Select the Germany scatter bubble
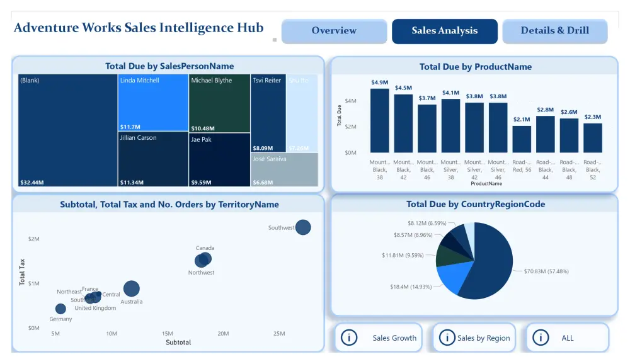This screenshot has width=630, height=364. tap(60, 309)
